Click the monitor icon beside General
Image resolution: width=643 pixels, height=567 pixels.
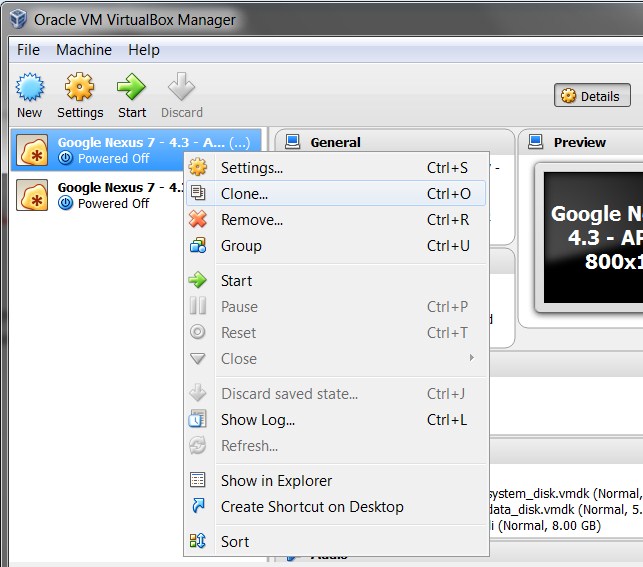(x=292, y=141)
